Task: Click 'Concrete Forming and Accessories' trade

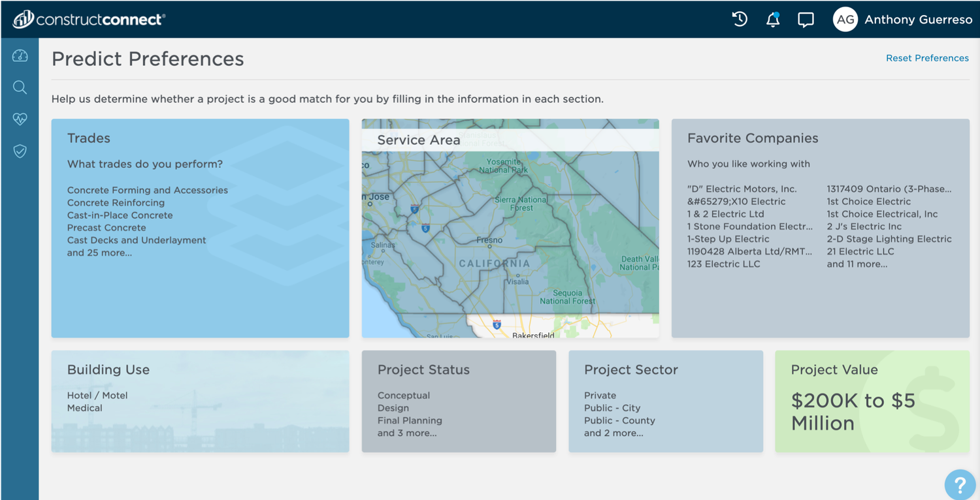Action: click(148, 190)
